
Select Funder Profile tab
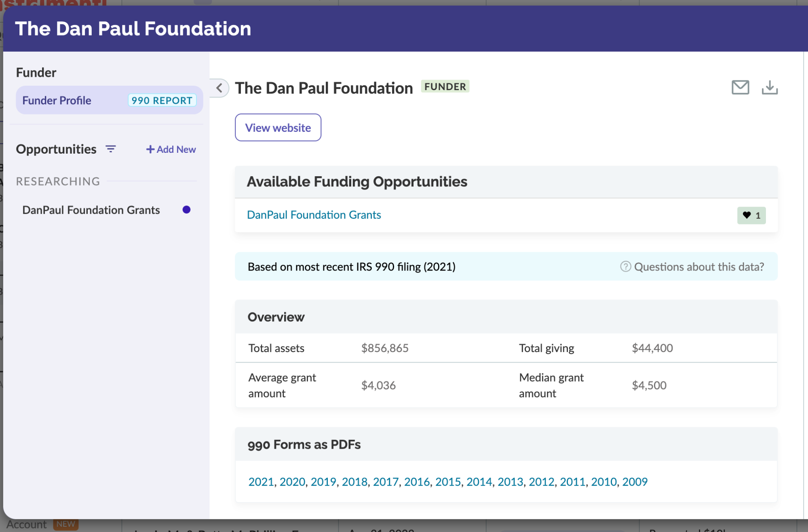57,100
